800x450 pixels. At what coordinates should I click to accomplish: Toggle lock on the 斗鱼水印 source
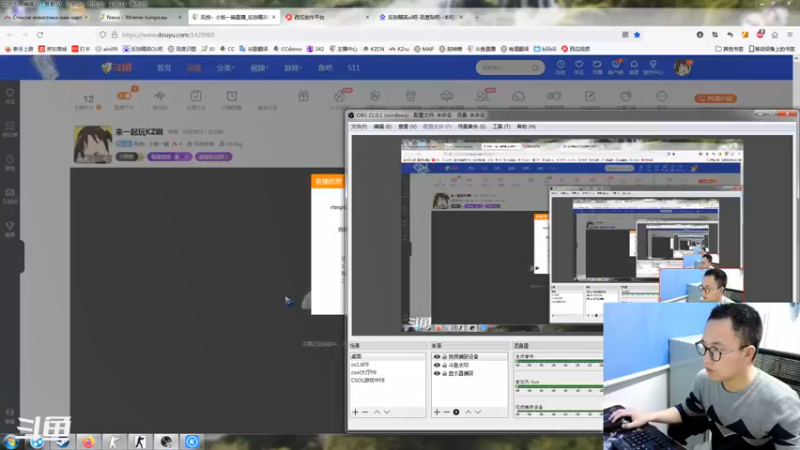(444, 365)
